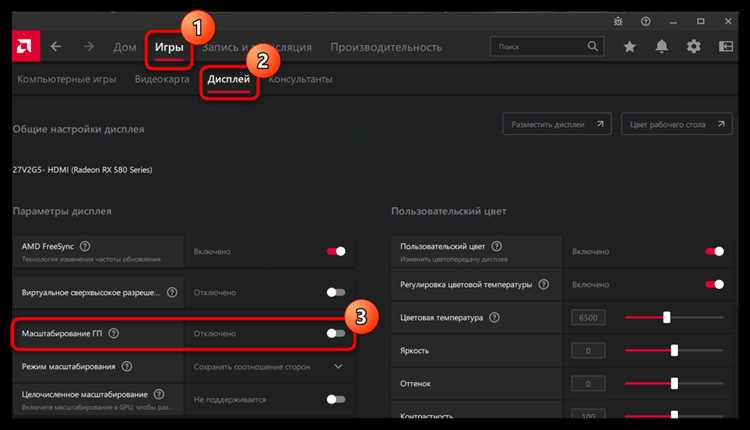Image resolution: width=750 pixels, height=430 pixels.
Task: Disable Пользовательский цвет toggle
Action: coord(715,251)
